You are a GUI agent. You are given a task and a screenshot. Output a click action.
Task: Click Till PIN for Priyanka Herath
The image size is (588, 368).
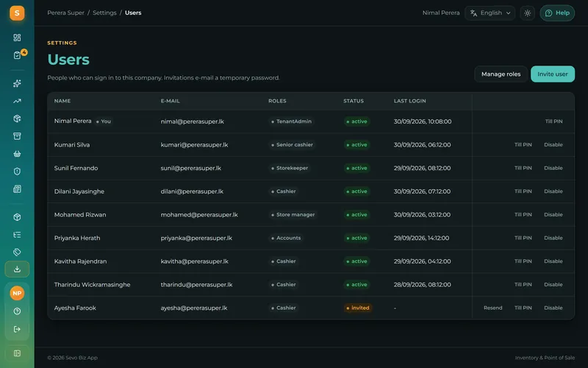tap(523, 238)
